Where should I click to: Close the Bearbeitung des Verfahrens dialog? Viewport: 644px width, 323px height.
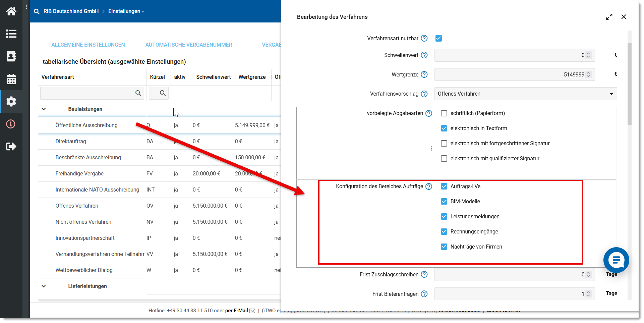click(624, 17)
